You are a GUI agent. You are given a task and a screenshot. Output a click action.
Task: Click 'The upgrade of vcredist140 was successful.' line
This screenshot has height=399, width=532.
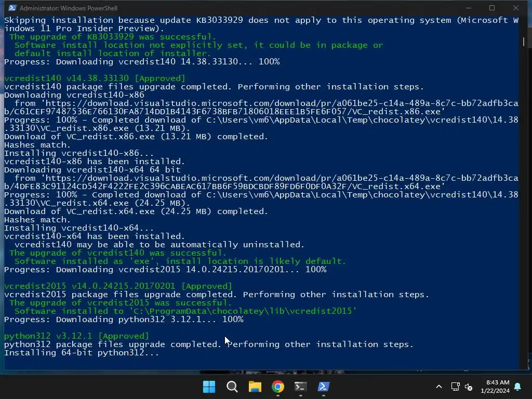118,253
